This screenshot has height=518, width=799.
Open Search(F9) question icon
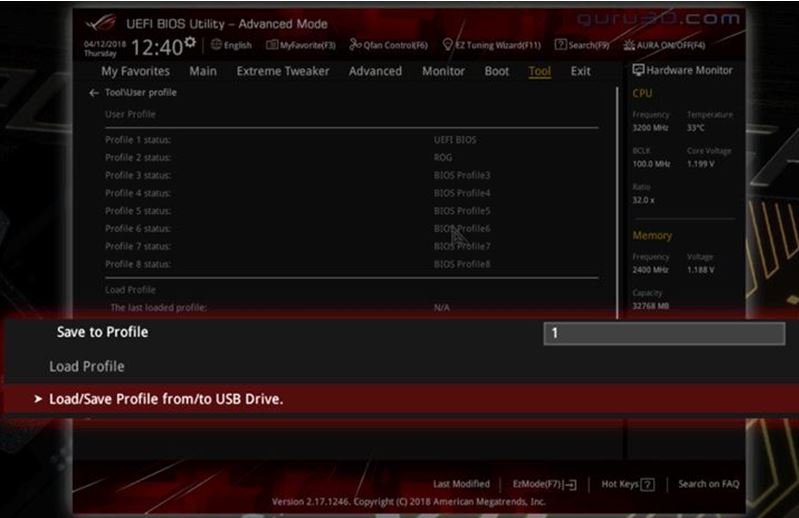[x=561, y=45]
